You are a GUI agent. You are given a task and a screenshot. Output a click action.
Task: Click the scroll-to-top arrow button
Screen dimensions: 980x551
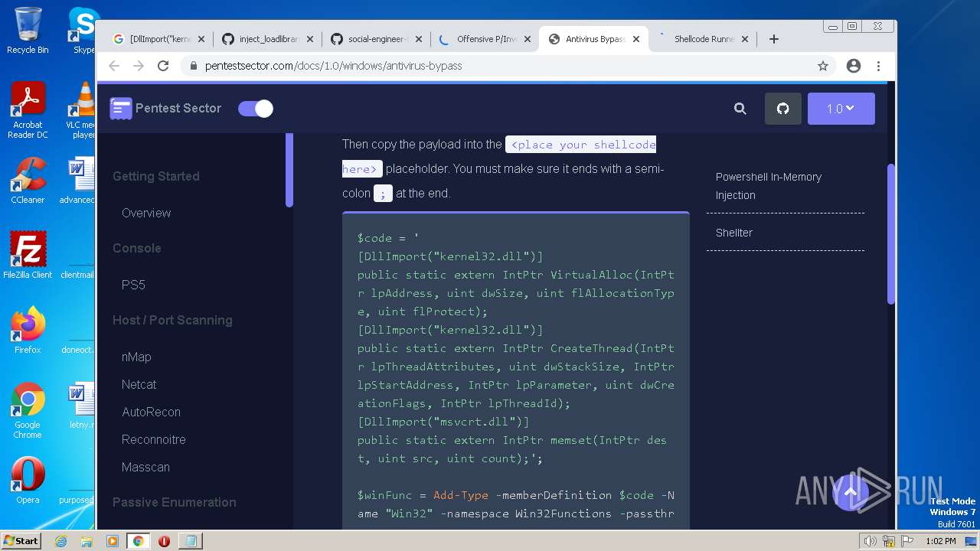click(x=850, y=491)
